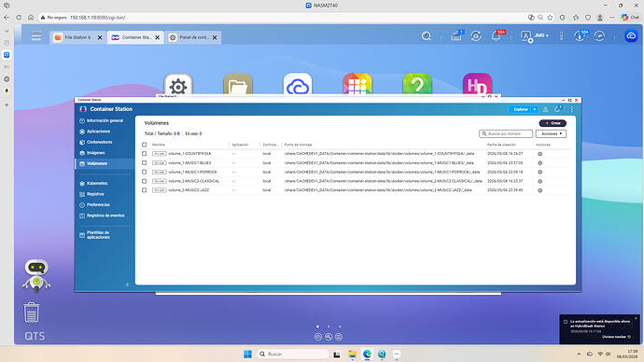Open the actions gear for volume_1-MUSIC1-POPROCK
644x362 pixels.
tap(540, 172)
